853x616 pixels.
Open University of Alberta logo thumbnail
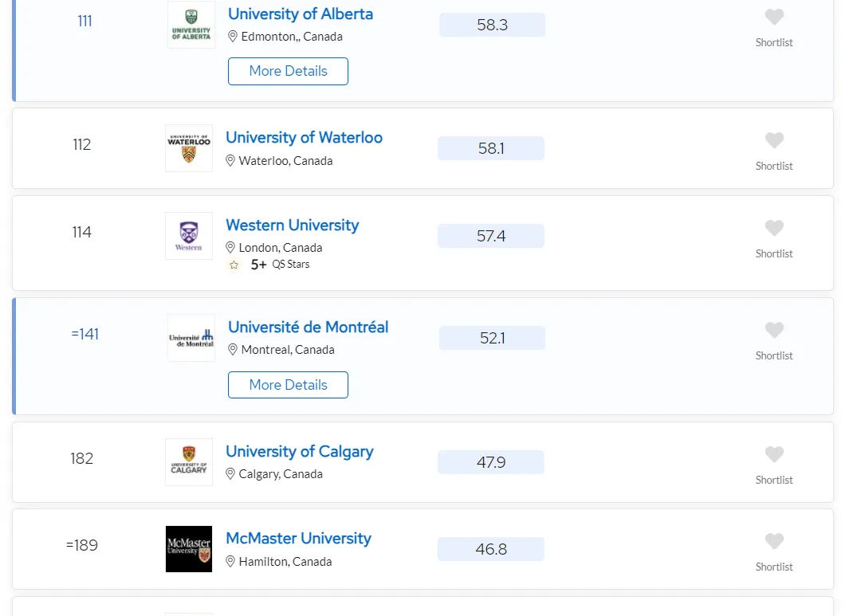[x=191, y=25]
